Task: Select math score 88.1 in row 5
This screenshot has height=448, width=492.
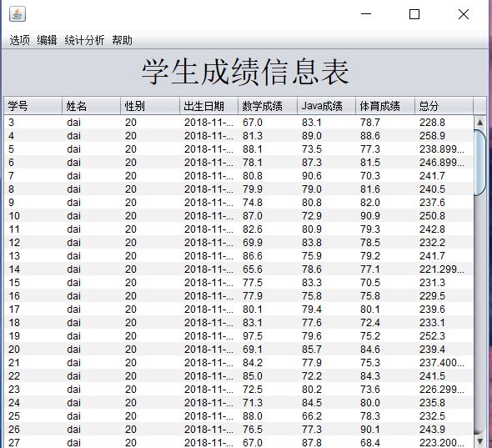Action: pos(268,149)
